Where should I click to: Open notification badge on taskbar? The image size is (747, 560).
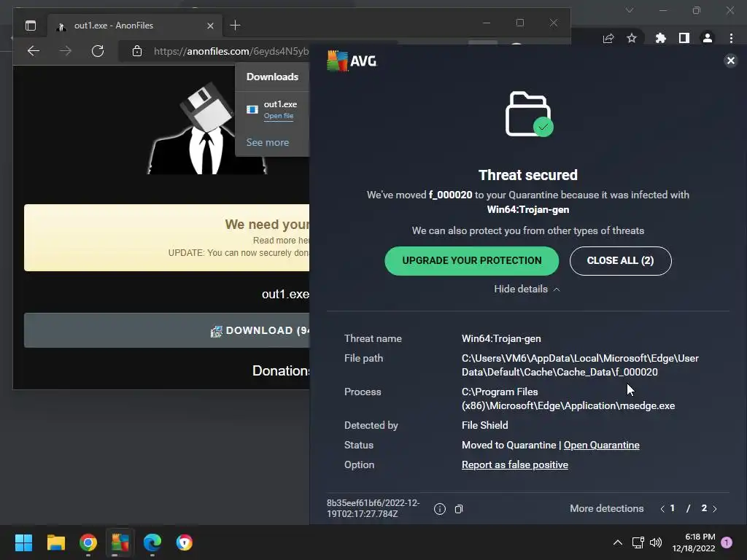[x=727, y=542]
